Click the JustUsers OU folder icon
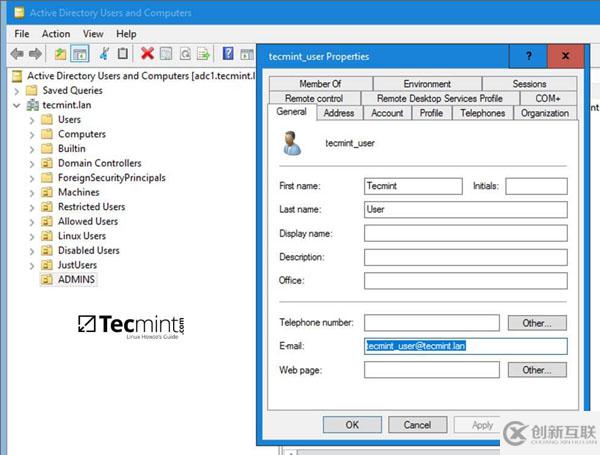 point(47,265)
